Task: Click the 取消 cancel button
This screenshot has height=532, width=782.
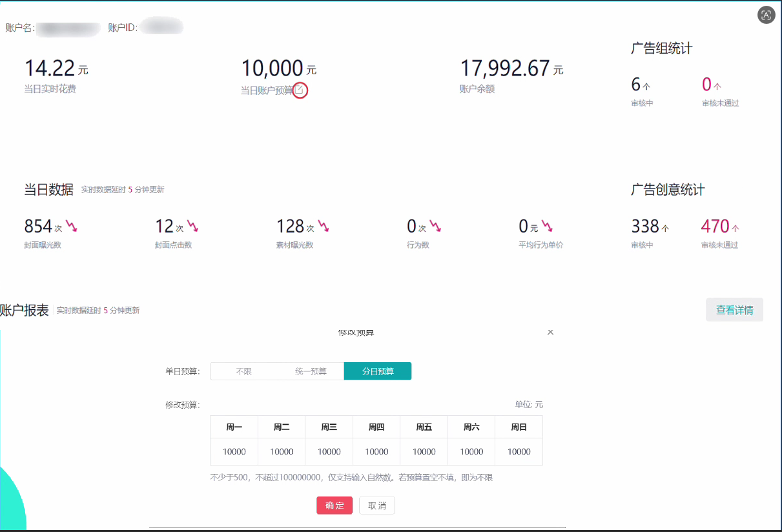Action: [376, 506]
